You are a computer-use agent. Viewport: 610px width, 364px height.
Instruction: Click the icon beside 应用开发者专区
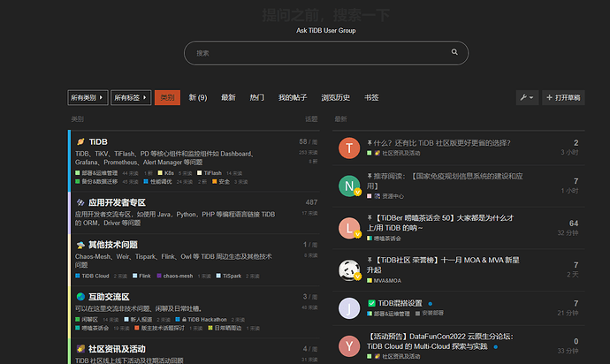click(x=80, y=202)
